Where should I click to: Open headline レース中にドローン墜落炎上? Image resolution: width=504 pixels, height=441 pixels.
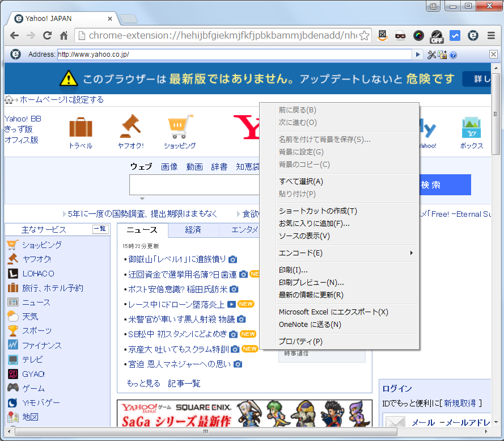click(176, 305)
